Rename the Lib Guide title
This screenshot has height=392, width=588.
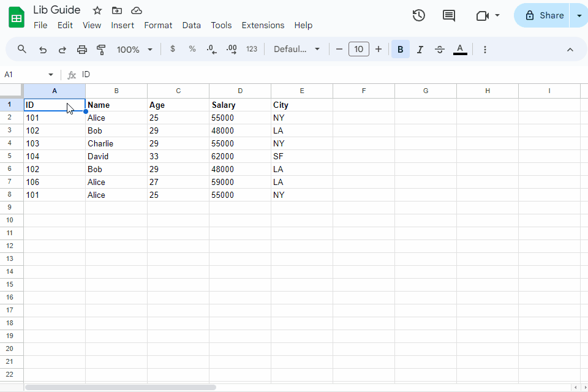click(x=56, y=10)
